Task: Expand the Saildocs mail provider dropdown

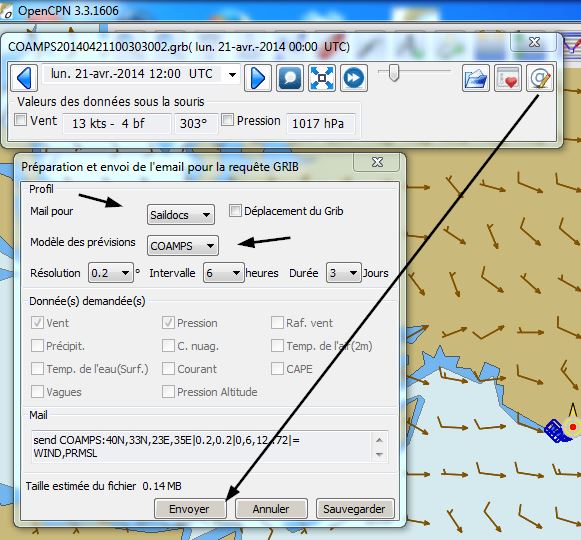Action: 181,215
